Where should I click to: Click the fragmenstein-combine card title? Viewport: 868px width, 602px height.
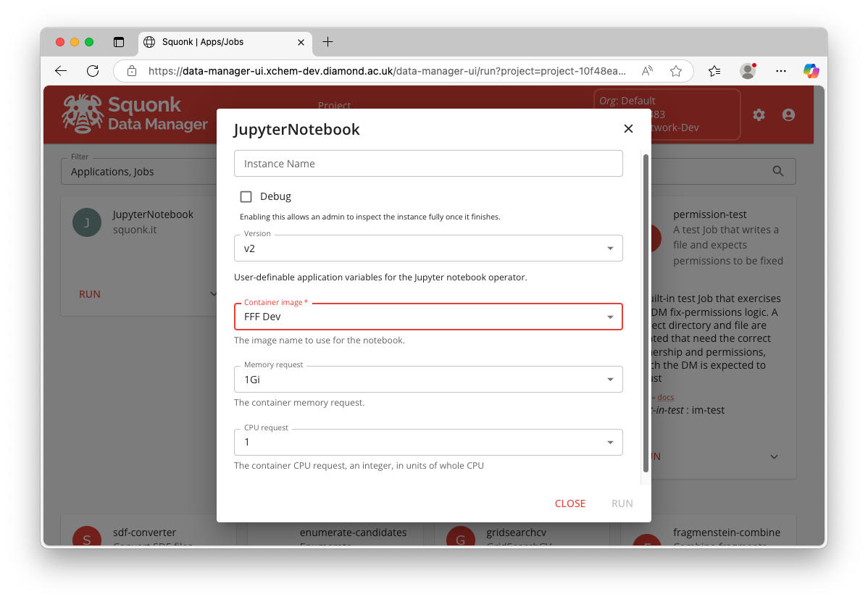(727, 532)
